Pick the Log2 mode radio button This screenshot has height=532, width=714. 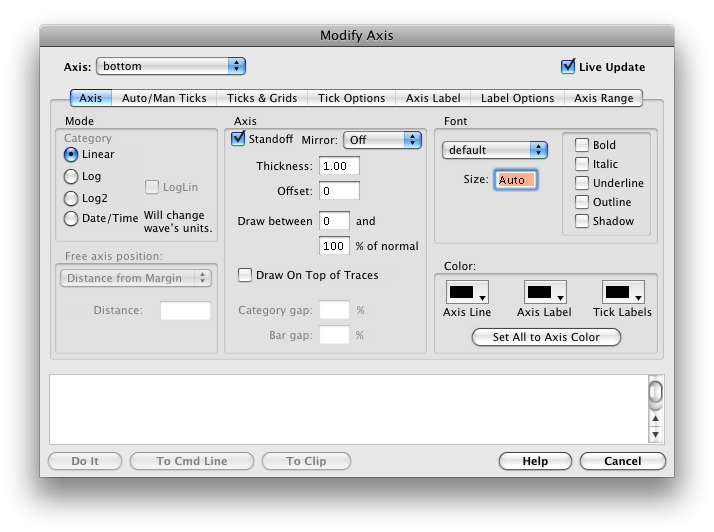71,198
